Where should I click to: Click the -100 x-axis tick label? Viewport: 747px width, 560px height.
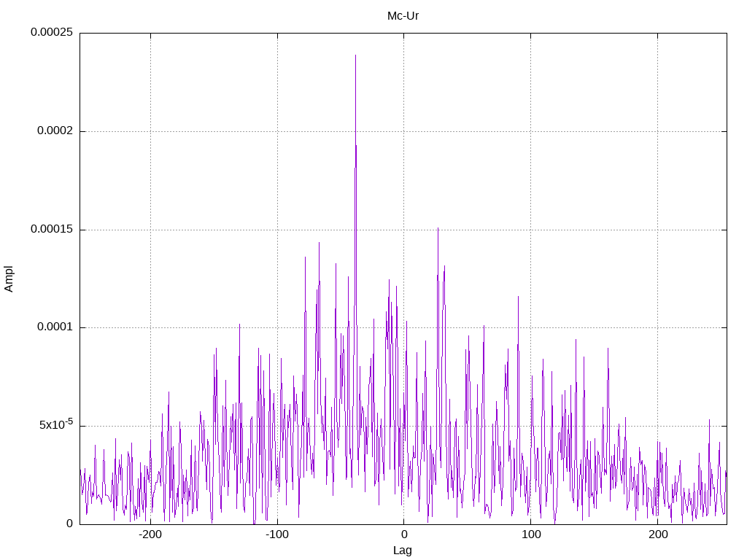pos(277,534)
